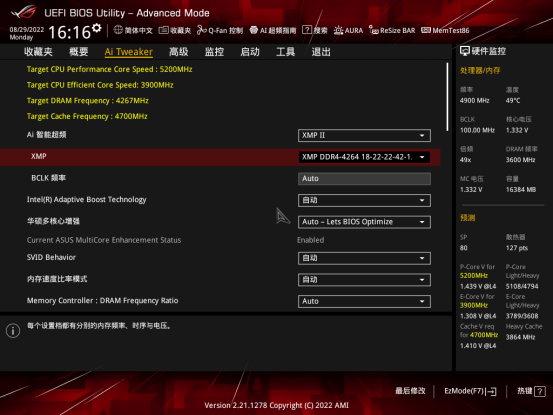Open AURA lighting icon
The image size is (553, 415).
[338, 30]
